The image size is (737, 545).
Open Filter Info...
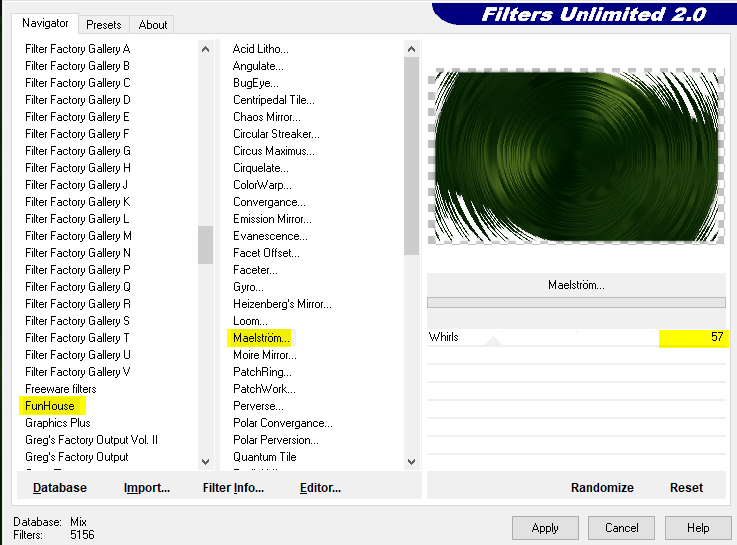click(233, 488)
